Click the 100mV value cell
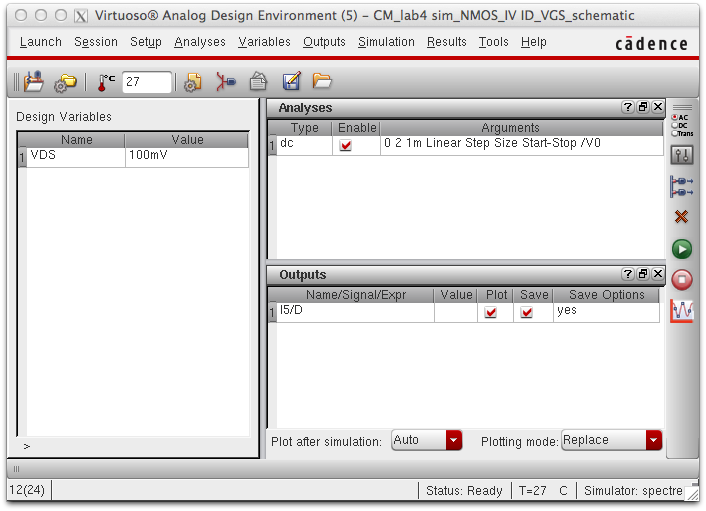706x511 pixels. [x=186, y=157]
